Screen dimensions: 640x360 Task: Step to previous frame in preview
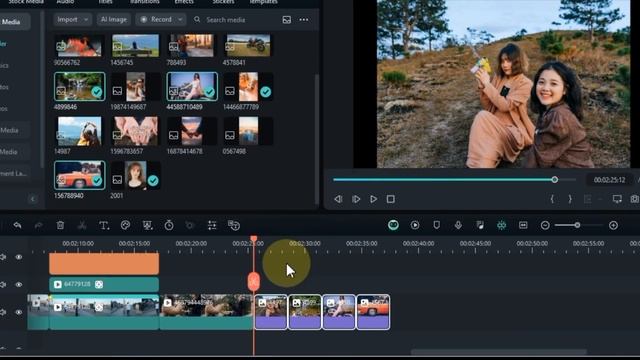coord(338,199)
